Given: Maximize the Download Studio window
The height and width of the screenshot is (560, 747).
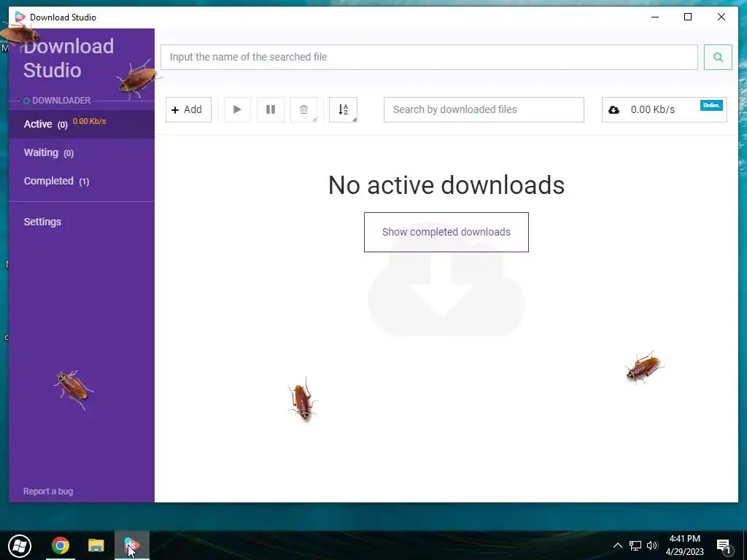Looking at the screenshot, I should point(688,17).
